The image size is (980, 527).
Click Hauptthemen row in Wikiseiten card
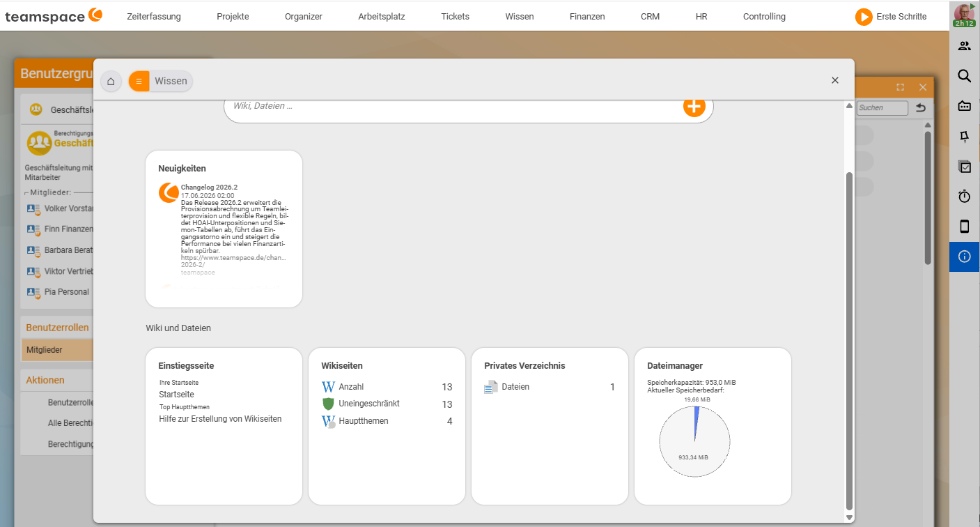[x=387, y=421]
